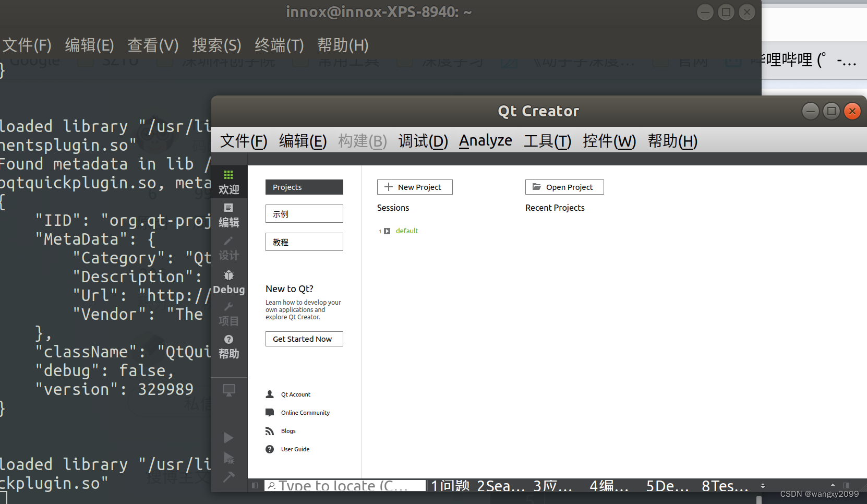Click the Open Project button

(564, 187)
